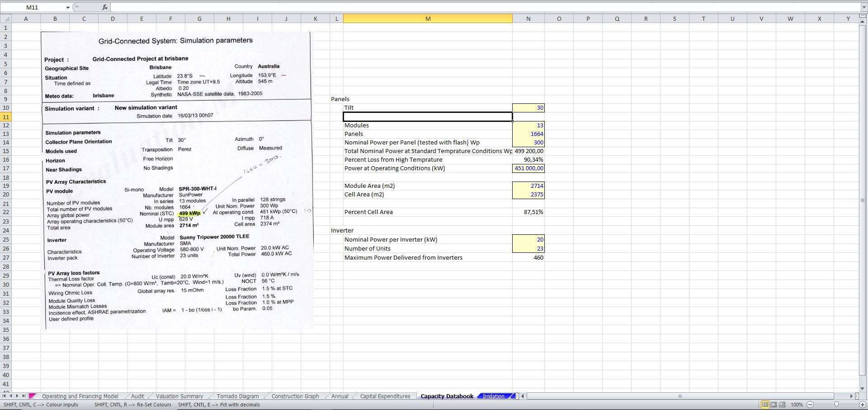Select row 11 header
This screenshot has width=868, height=410.
6,116
